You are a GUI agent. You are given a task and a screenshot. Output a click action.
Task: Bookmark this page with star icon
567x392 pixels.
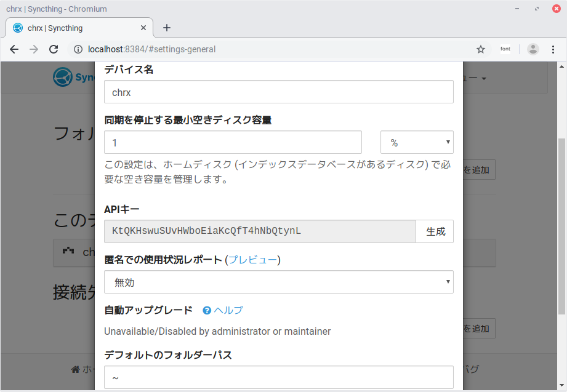(481, 49)
